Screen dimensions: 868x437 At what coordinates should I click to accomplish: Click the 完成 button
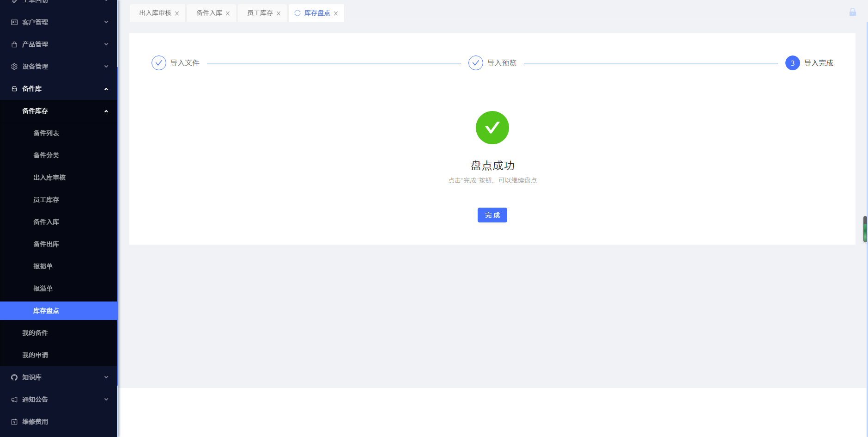coord(492,215)
